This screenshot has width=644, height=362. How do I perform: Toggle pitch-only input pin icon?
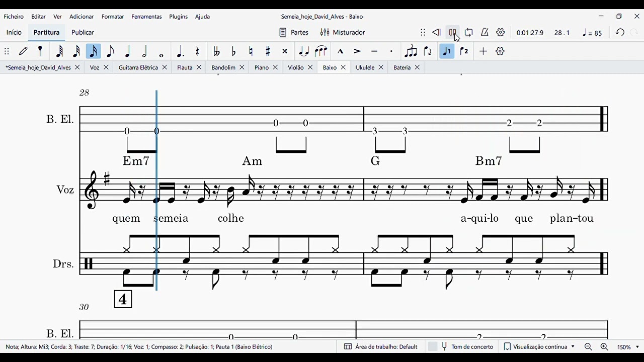40,51
